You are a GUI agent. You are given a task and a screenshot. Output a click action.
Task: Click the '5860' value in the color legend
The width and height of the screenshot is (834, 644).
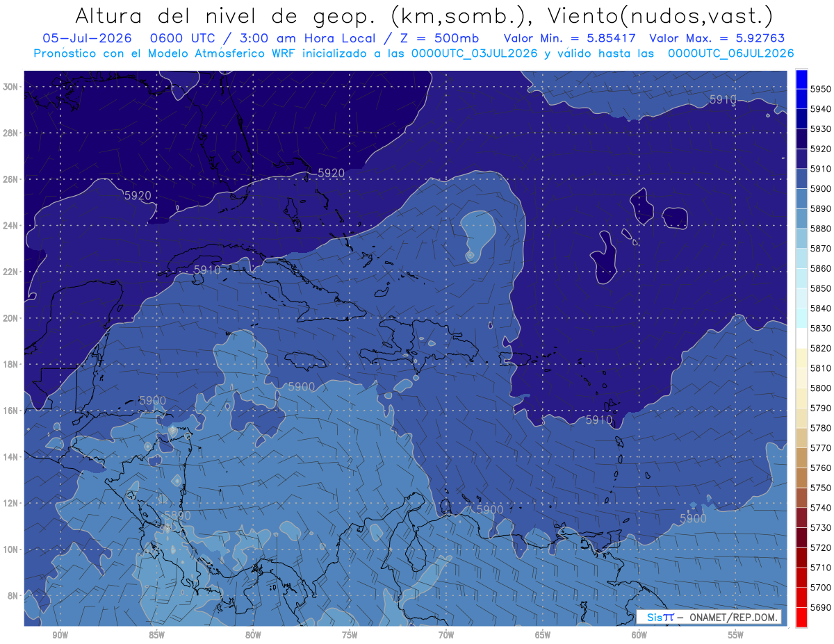[x=821, y=268]
